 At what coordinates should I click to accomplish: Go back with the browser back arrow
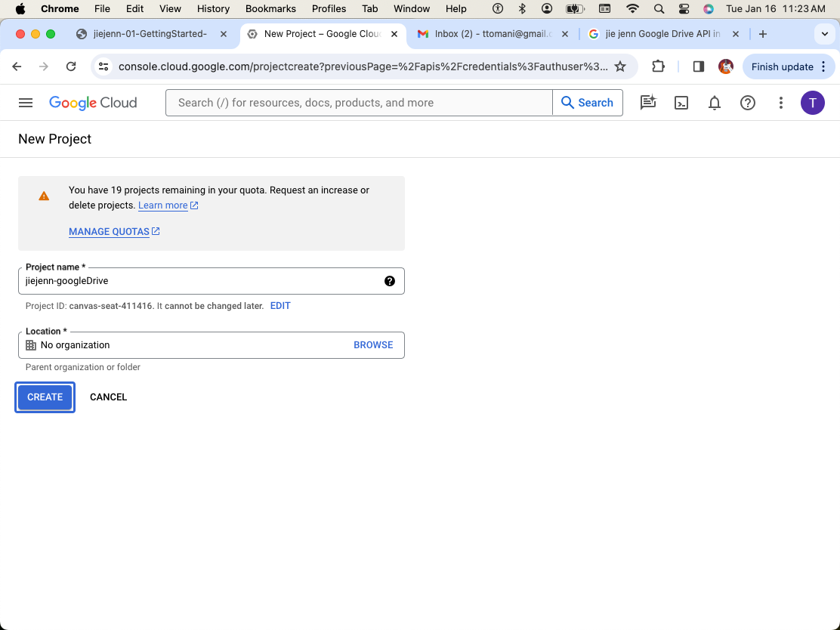[17, 66]
